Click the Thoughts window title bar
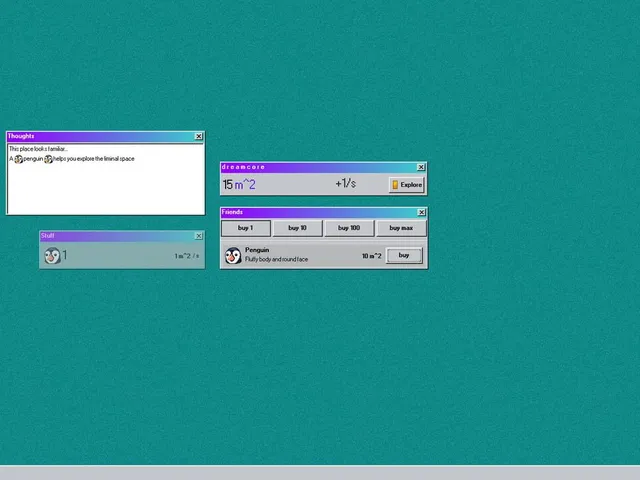This screenshot has height=480, width=640. 105,136
